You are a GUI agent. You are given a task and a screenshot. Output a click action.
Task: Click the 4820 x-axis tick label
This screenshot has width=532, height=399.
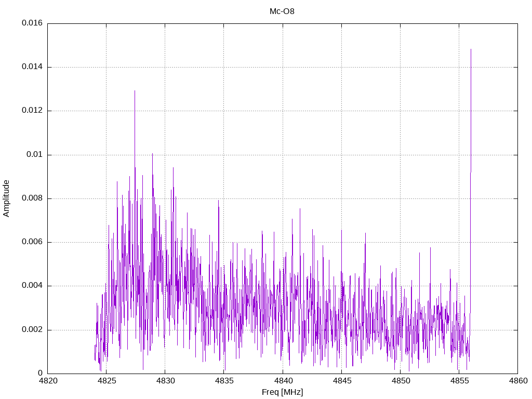click(48, 381)
